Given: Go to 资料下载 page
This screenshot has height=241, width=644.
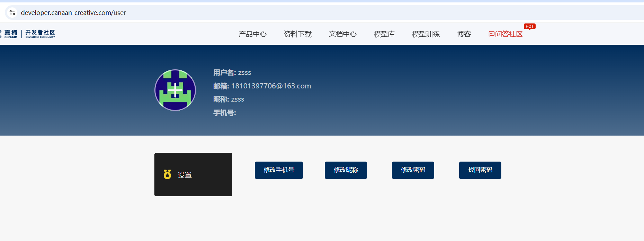Looking at the screenshot, I should 297,34.
